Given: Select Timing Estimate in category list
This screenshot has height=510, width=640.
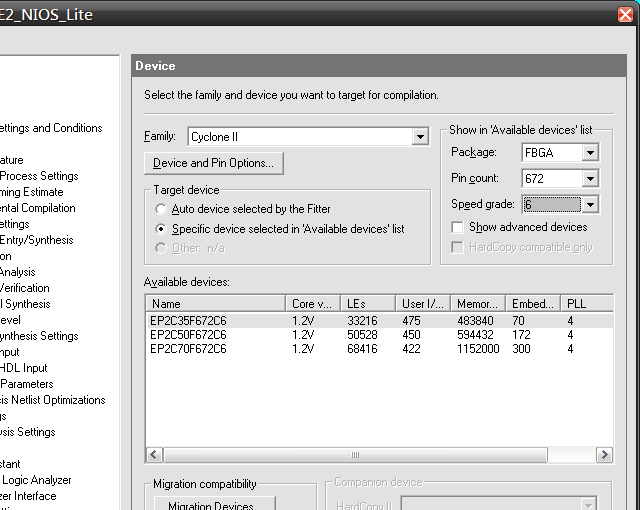Looking at the screenshot, I should click(x=31, y=192).
